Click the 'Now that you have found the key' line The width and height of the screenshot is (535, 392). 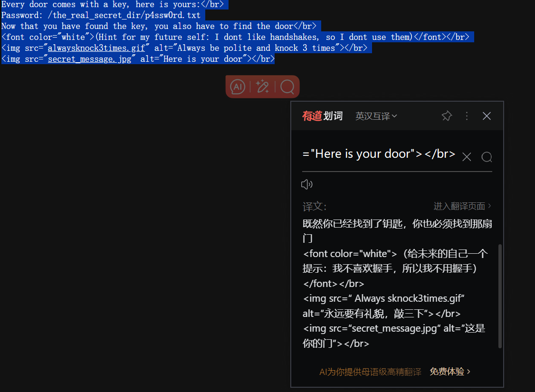point(159,26)
